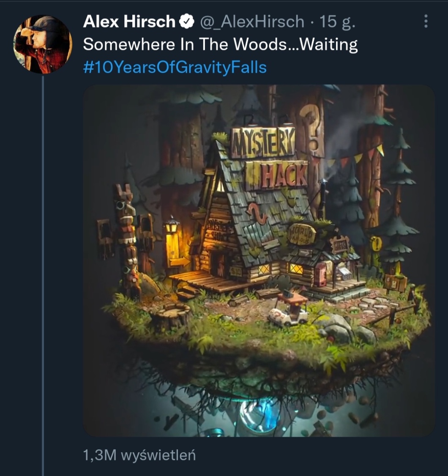Click the "1,3M wyświetleń" view count
Screen dimensions: 448x476
point(139,455)
